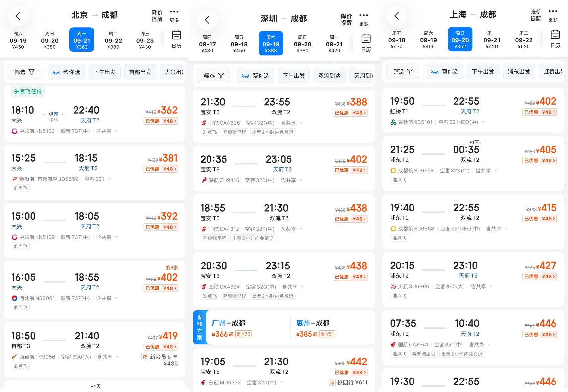Open 更多 menu in Shanghai–Chengdu panel
Screen dimensions: 568x392
coord(553,15)
